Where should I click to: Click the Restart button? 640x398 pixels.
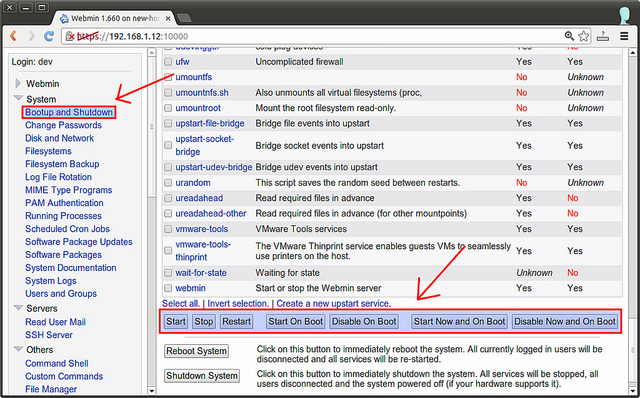coord(236,322)
